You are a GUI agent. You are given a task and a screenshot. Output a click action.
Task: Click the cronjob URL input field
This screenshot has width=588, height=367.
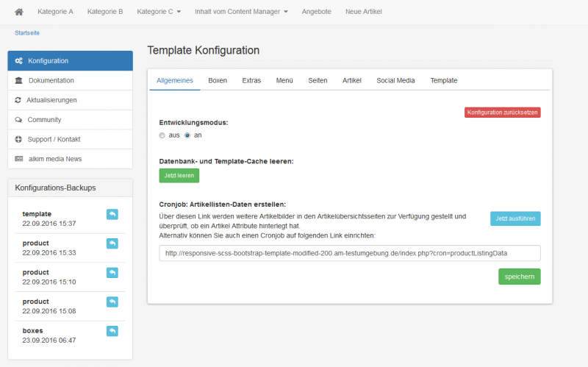(x=350, y=253)
